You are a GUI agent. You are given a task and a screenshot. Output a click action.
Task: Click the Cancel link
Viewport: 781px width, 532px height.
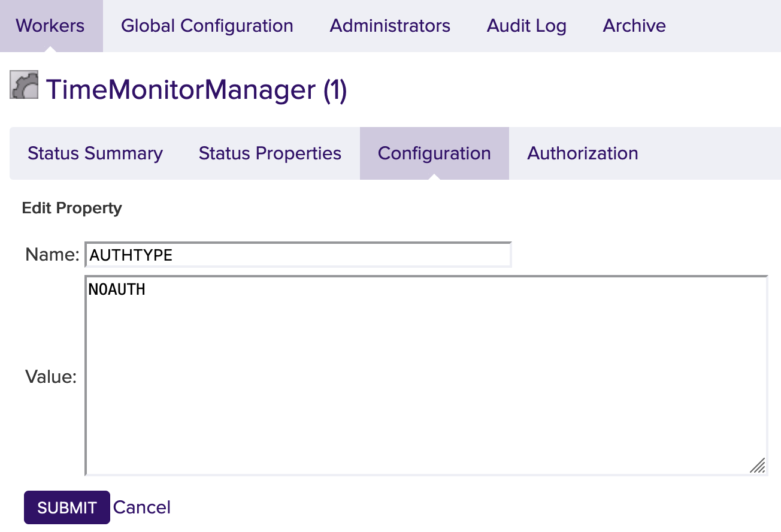click(142, 507)
